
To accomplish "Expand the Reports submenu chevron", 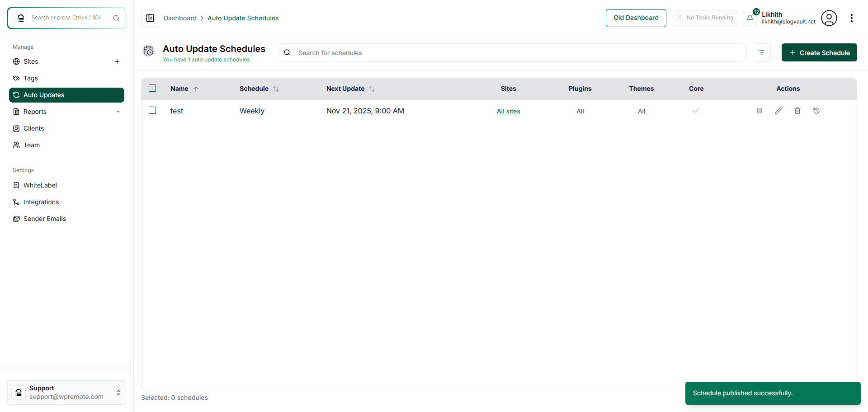I will [118, 112].
